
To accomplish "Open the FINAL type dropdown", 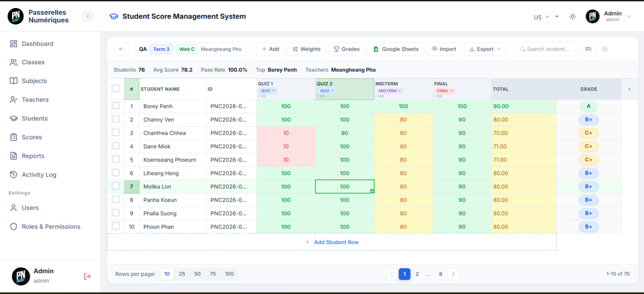I will pyautogui.click(x=445, y=91).
